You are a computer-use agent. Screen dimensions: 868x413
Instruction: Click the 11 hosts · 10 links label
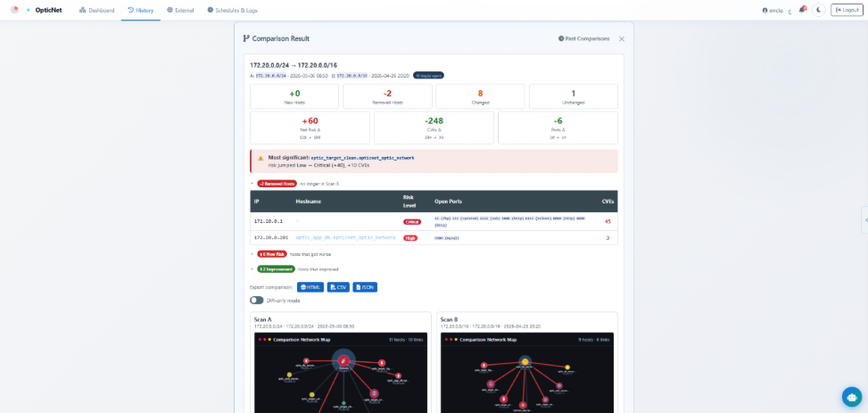pyautogui.click(x=404, y=339)
